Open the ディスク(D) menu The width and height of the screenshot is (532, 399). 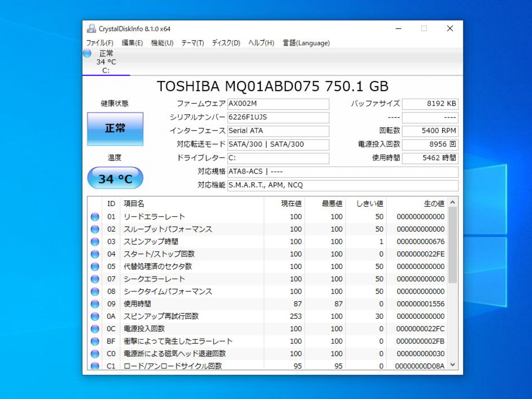coord(226,43)
